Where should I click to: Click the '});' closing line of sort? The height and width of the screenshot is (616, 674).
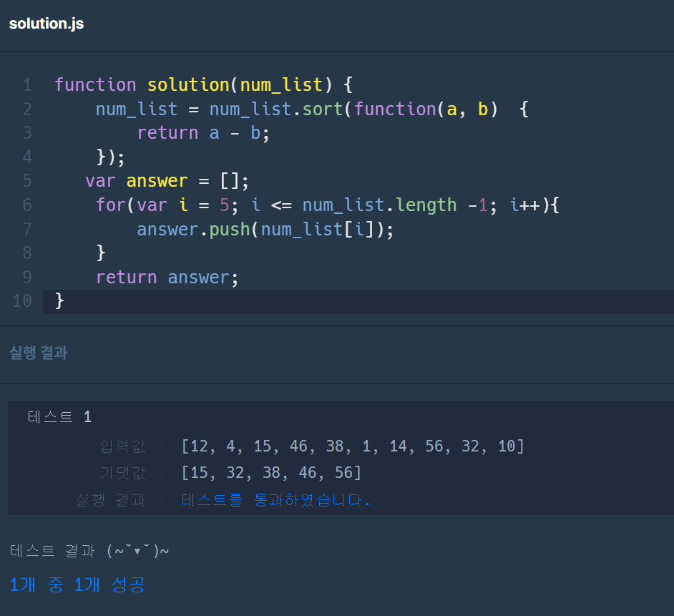pyautogui.click(x=110, y=157)
